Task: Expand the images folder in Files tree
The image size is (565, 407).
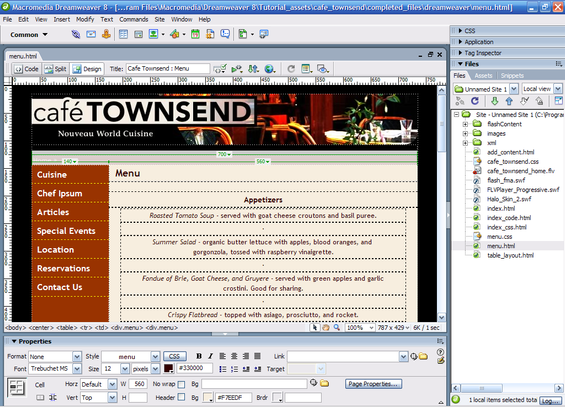Action: [465, 134]
